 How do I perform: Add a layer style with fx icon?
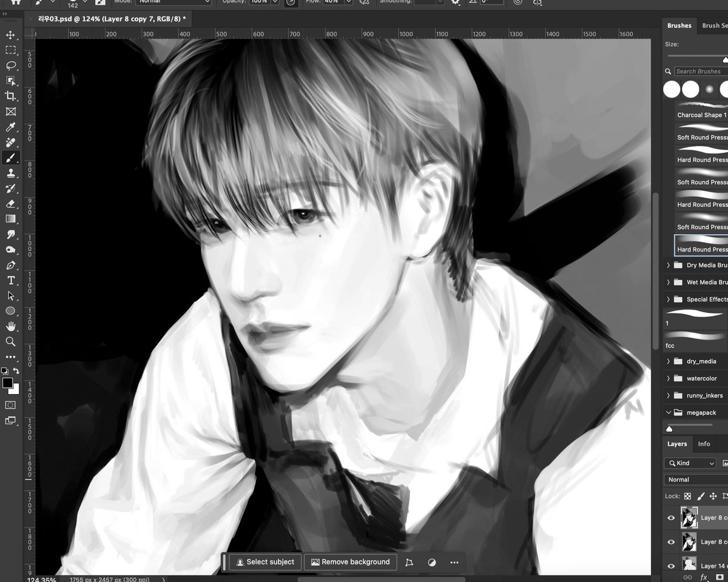coord(704,577)
